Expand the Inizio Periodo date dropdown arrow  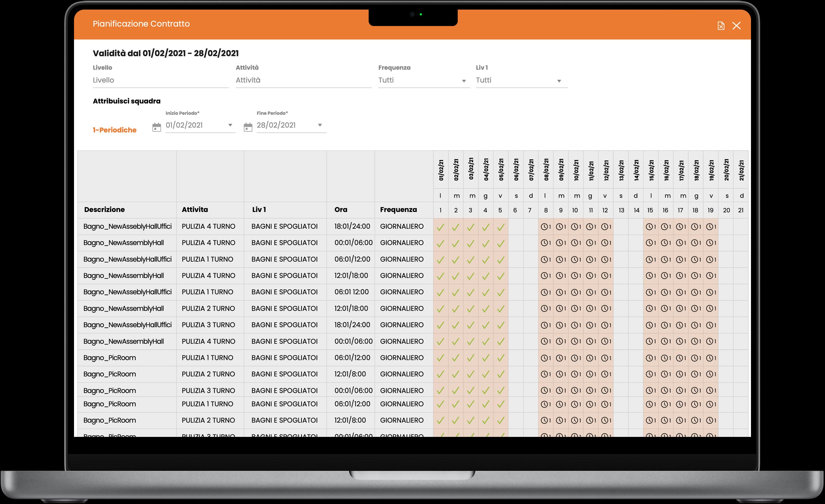tap(230, 125)
